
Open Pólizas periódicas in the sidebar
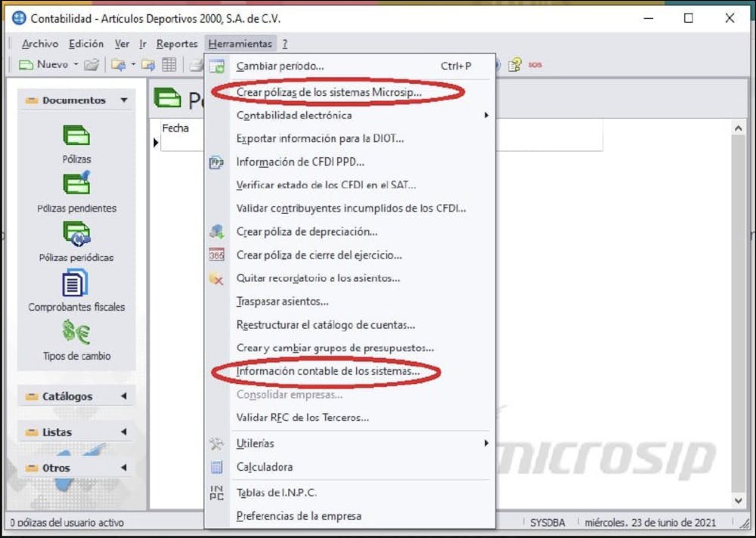[76, 242]
